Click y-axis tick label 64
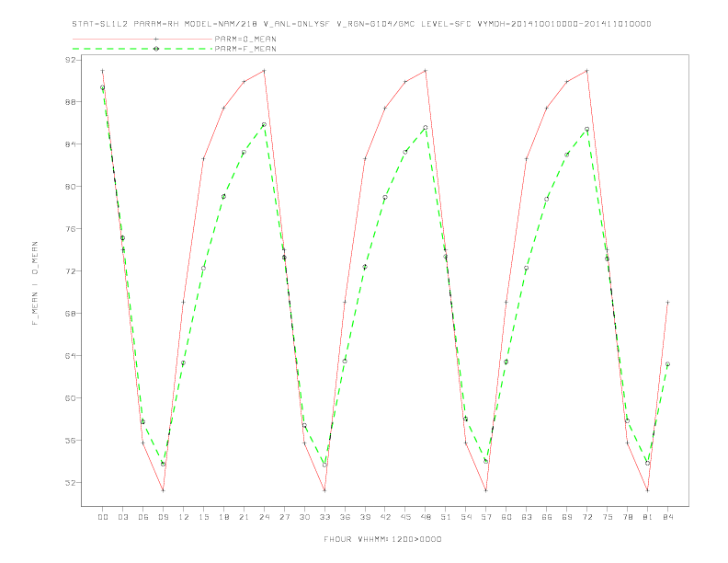The image size is (728, 563). (x=72, y=356)
